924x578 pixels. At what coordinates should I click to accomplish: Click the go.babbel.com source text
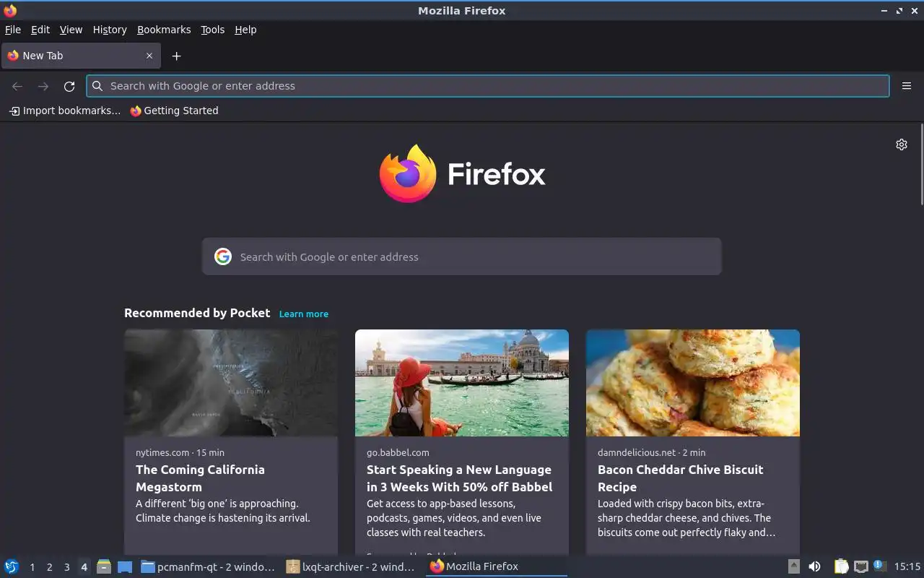(398, 452)
